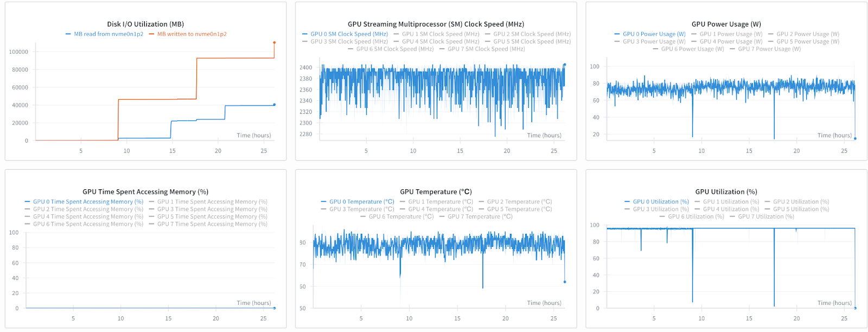Show GPU 5 Time Spent Accessing Memory series

click(x=212, y=217)
